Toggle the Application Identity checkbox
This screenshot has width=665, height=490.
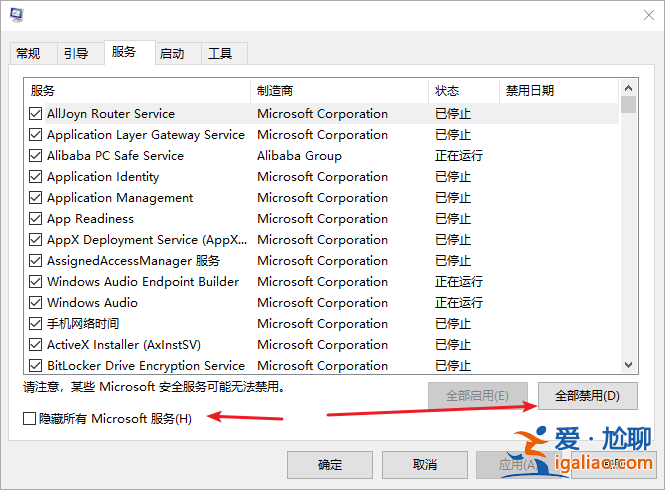(x=35, y=177)
